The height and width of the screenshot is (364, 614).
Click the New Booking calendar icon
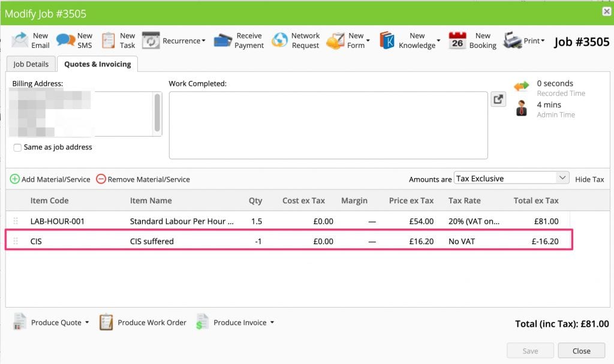tap(458, 41)
